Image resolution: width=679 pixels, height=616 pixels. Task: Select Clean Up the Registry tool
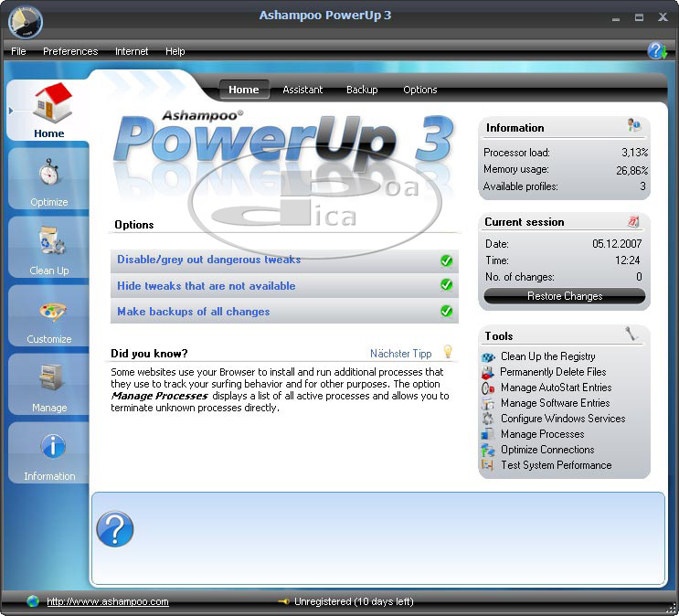547,356
